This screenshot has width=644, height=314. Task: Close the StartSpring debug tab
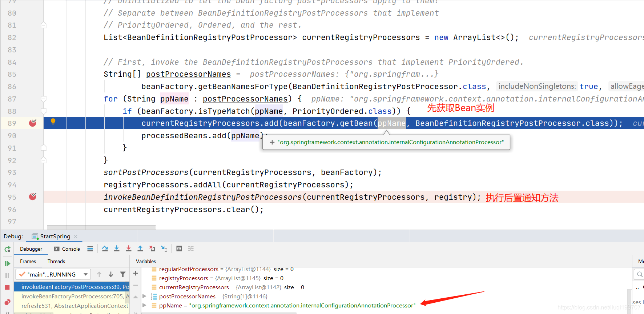(76, 237)
